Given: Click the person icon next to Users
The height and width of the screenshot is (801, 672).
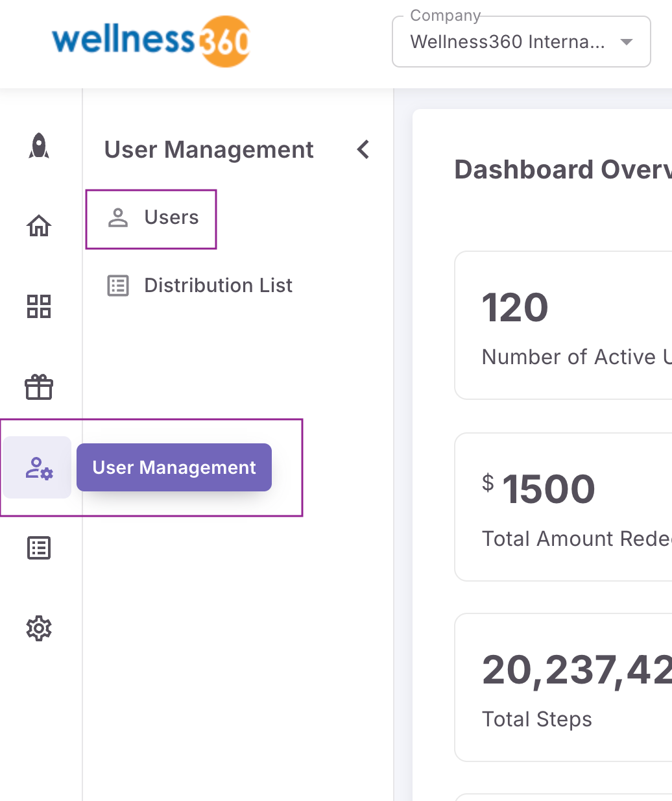Looking at the screenshot, I should (118, 217).
